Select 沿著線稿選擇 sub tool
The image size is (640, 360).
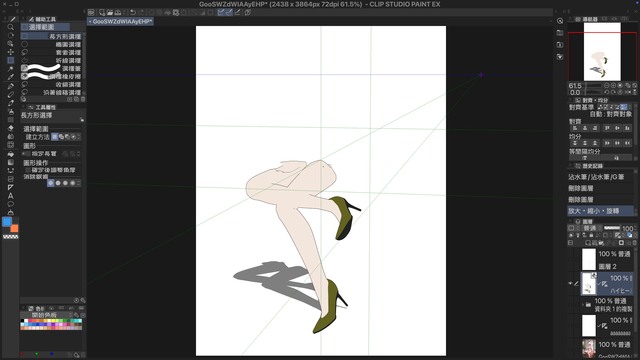pyautogui.click(x=51, y=93)
